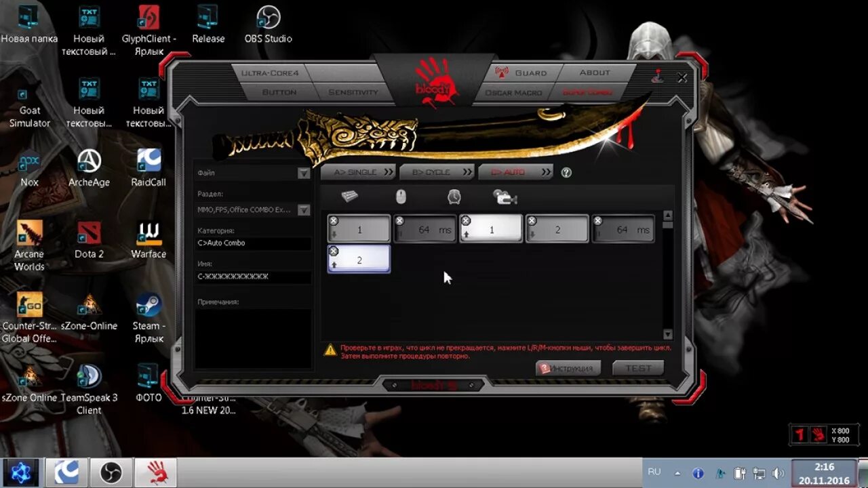This screenshot has width=868, height=488.
Task: Open the ФОТО desktop icon
Action: 149,384
